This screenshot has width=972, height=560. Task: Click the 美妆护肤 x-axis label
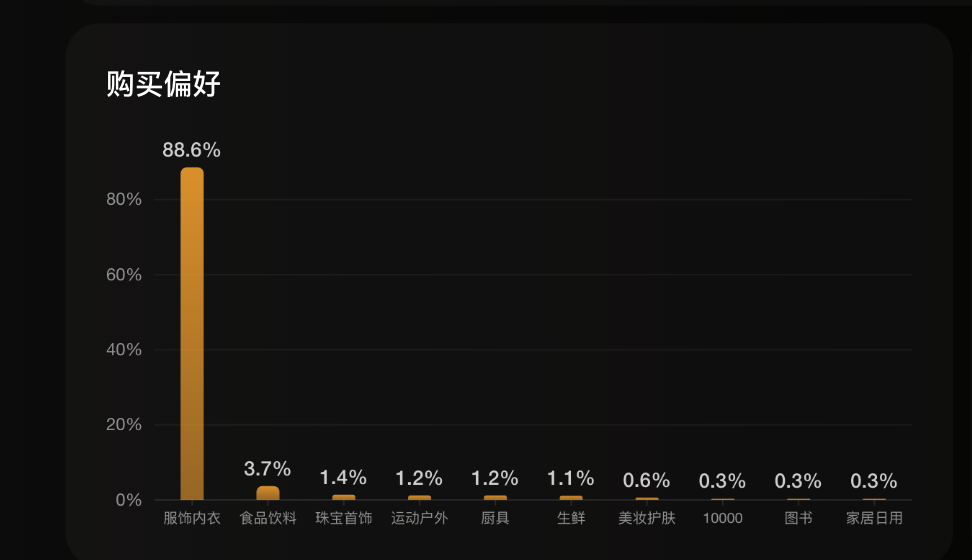[647, 518]
